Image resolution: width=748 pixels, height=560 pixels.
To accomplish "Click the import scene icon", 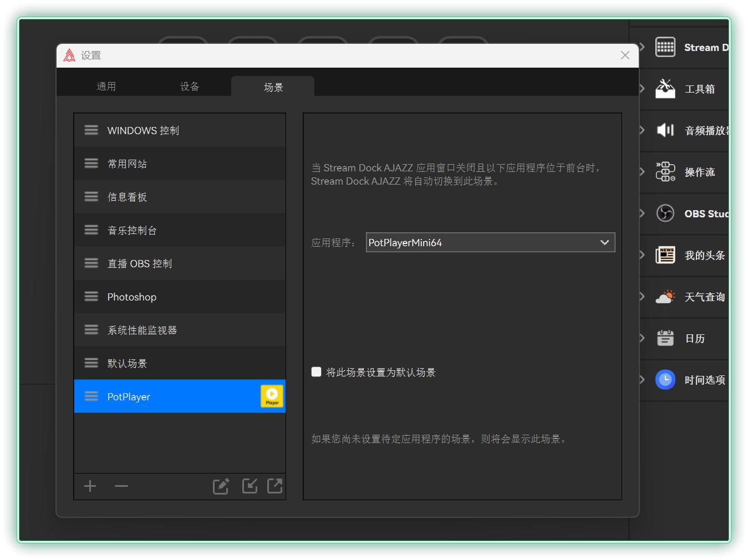I will (250, 486).
